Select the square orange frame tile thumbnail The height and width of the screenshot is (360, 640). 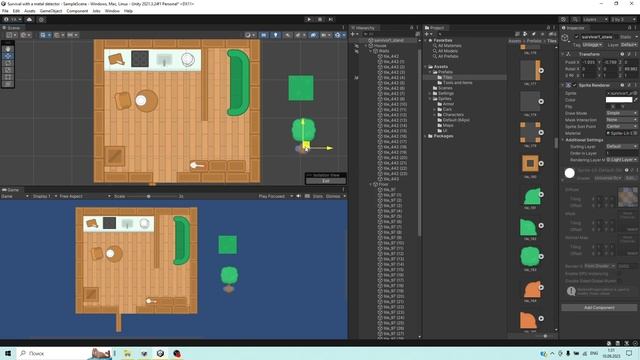pyautogui.click(x=530, y=164)
